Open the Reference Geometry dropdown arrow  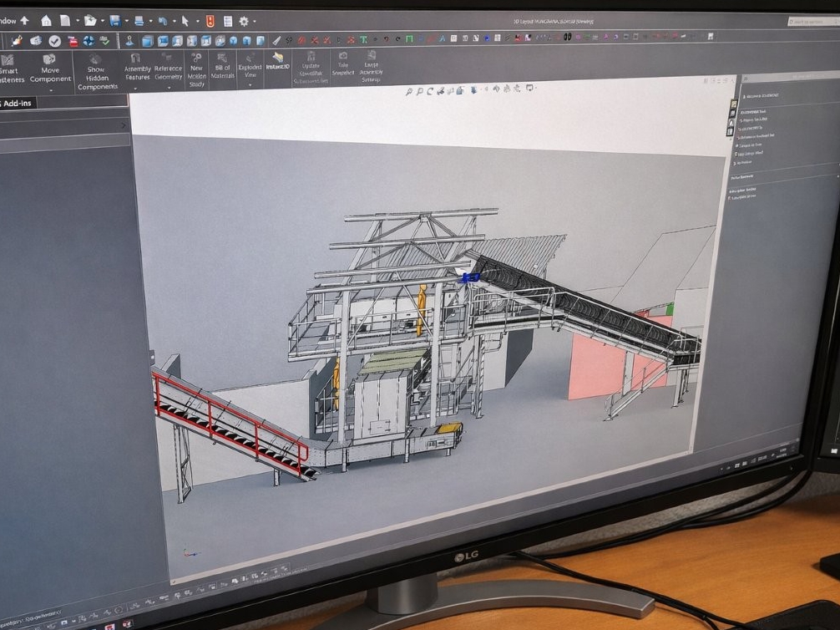168,88
